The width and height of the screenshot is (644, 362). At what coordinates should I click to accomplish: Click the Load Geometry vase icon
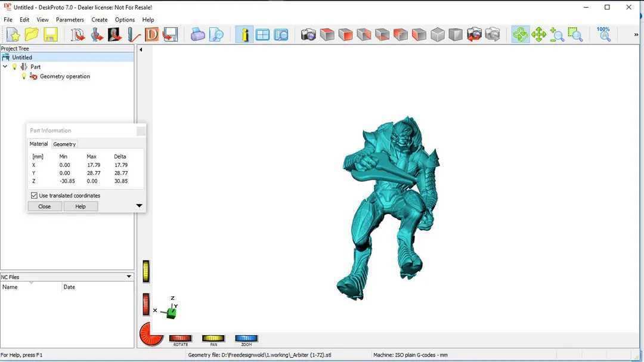click(x=97, y=35)
